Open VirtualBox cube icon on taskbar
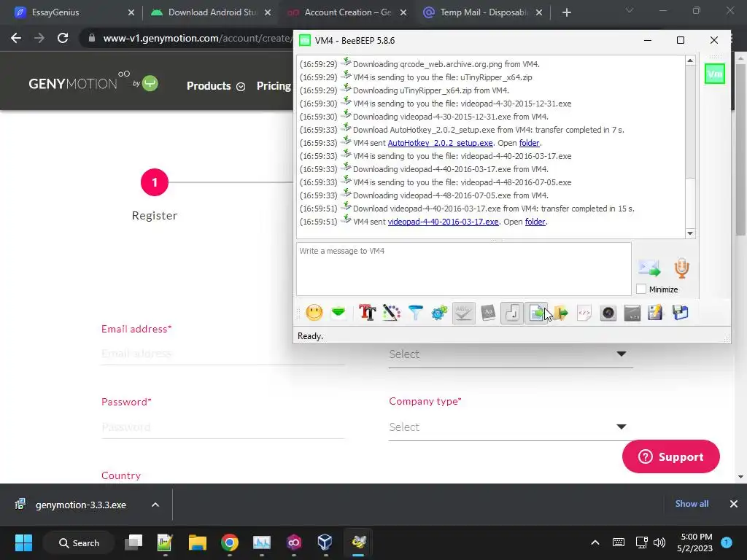The image size is (747, 560). [x=325, y=542]
